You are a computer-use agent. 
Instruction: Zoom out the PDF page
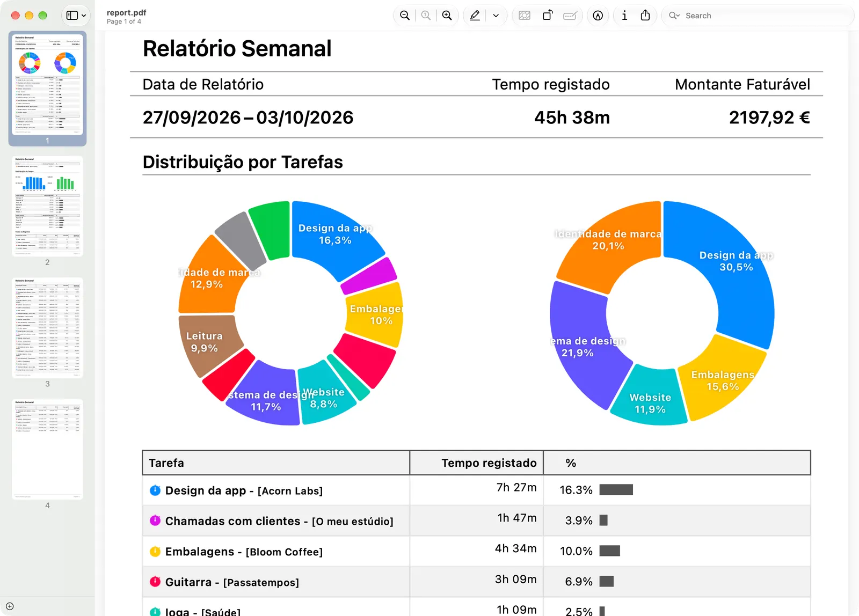[405, 16]
